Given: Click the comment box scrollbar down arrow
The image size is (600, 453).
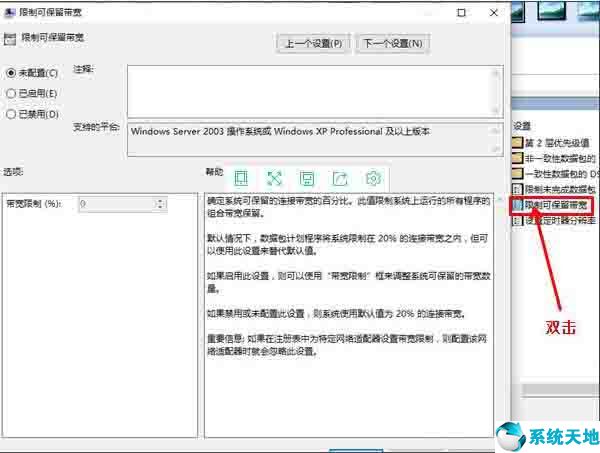Looking at the screenshot, I should [x=496, y=111].
